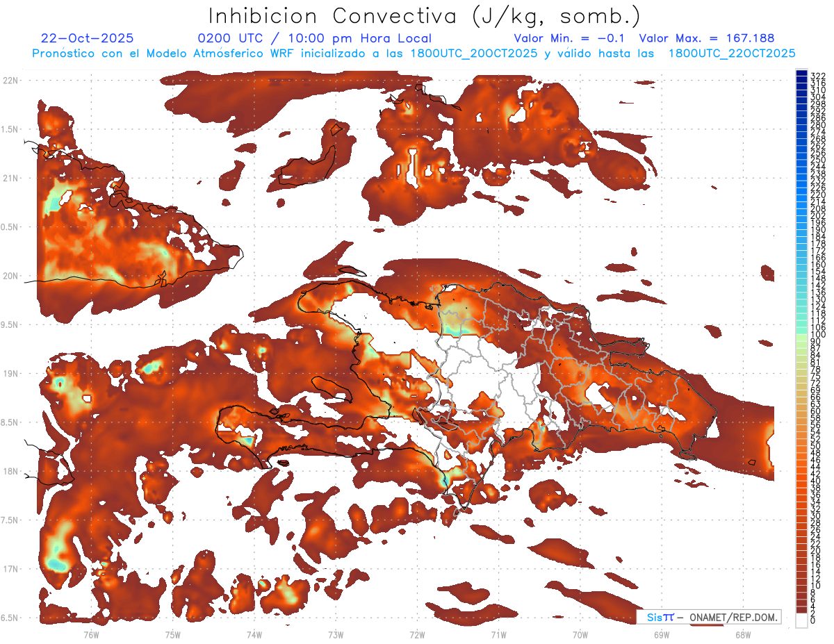The width and height of the screenshot is (834, 644).
Task: Click the 75W longitude label
Action: [172, 634]
